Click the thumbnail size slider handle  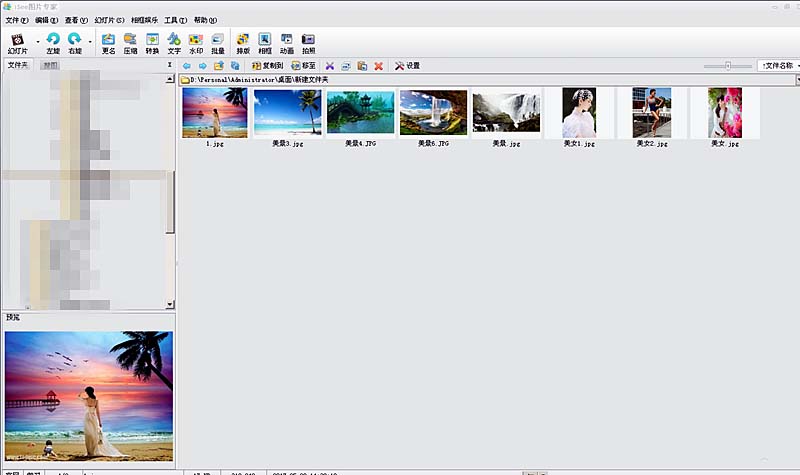tap(728, 66)
